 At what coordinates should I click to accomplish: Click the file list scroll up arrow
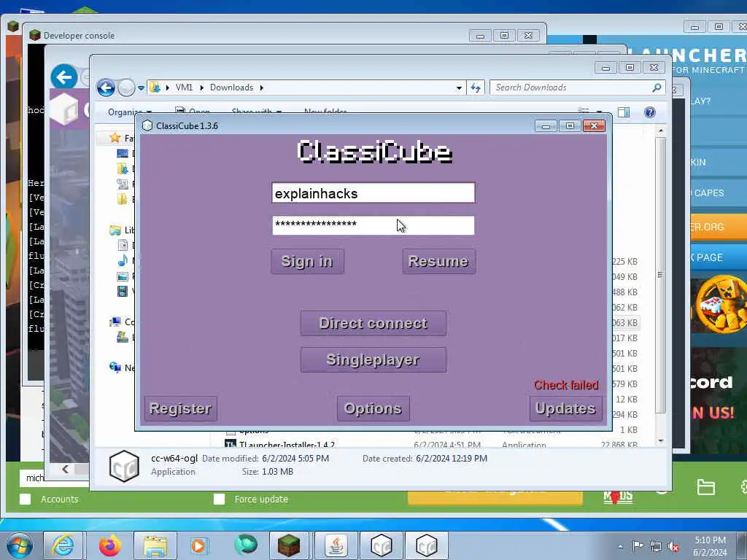(x=660, y=130)
